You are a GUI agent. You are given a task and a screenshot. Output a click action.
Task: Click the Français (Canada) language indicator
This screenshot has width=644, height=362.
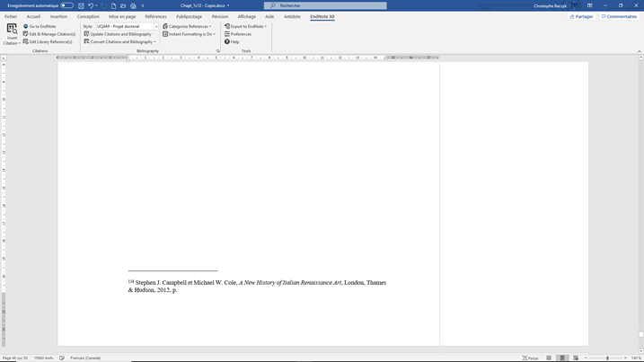(x=85, y=358)
